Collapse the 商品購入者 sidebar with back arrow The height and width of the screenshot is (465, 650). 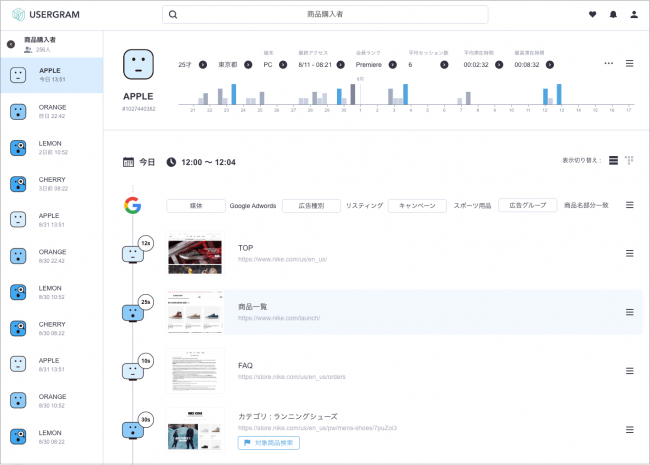pyautogui.click(x=10, y=44)
